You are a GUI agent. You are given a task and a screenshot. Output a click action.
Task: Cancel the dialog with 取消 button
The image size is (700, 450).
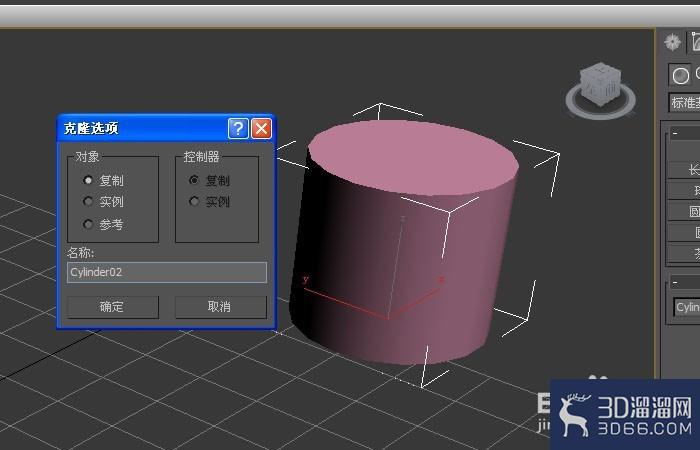tap(221, 307)
